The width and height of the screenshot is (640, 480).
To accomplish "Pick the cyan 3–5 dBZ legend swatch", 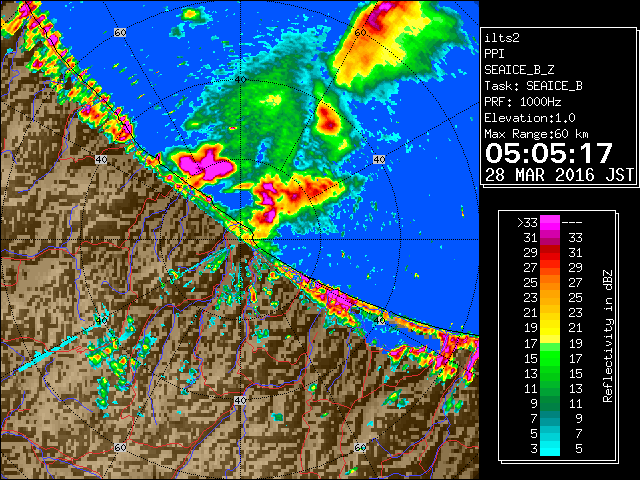I will (550, 449).
